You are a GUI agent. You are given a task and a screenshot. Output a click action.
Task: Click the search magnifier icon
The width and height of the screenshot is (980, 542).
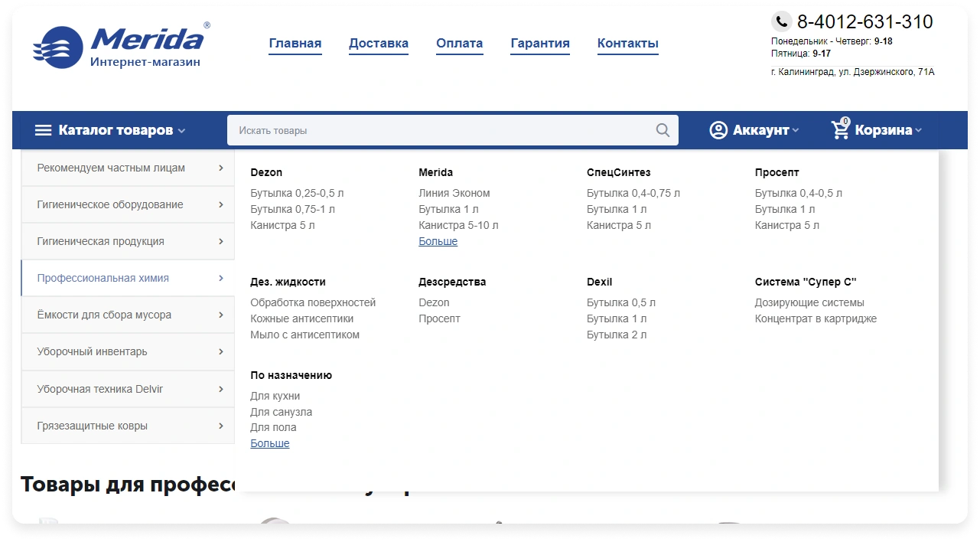tap(663, 130)
